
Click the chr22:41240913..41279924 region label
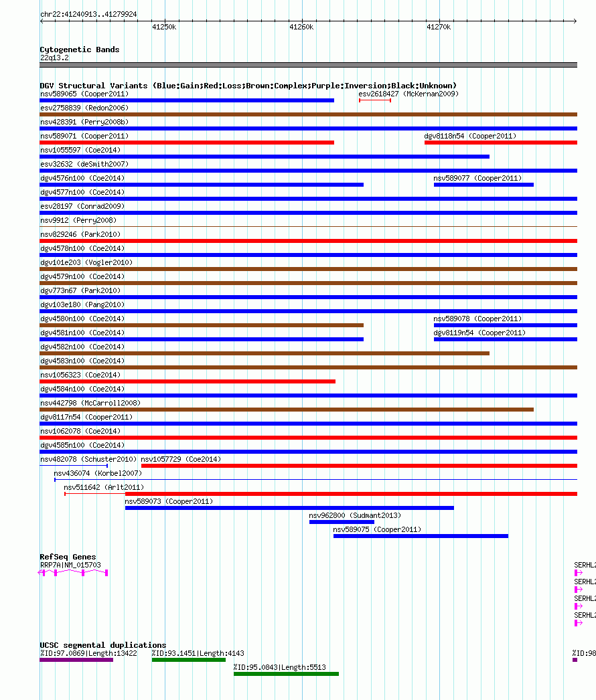(x=88, y=14)
